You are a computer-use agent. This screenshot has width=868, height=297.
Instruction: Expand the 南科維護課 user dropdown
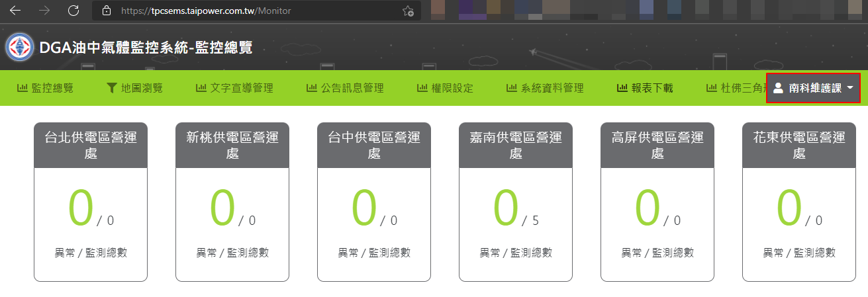pyautogui.click(x=813, y=88)
